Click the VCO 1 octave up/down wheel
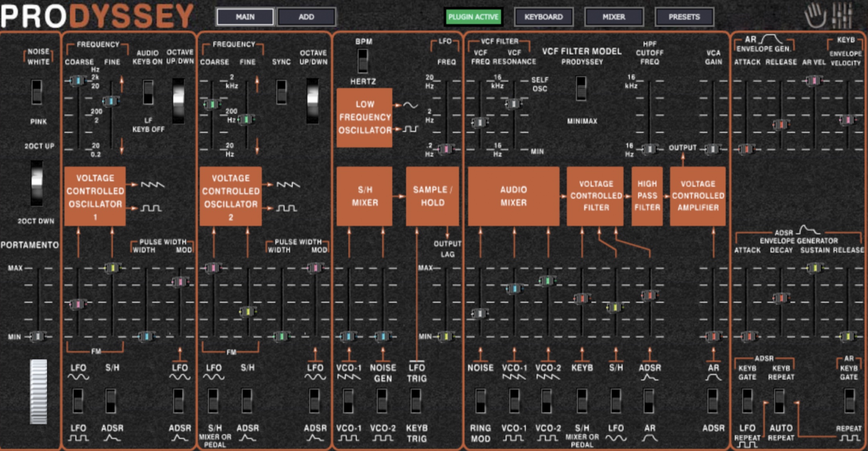This screenshot has height=451, width=868. pyautogui.click(x=178, y=100)
